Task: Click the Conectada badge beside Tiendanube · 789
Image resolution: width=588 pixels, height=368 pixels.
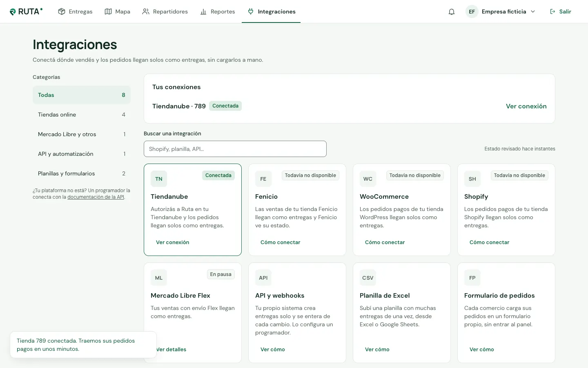Action: click(225, 106)
